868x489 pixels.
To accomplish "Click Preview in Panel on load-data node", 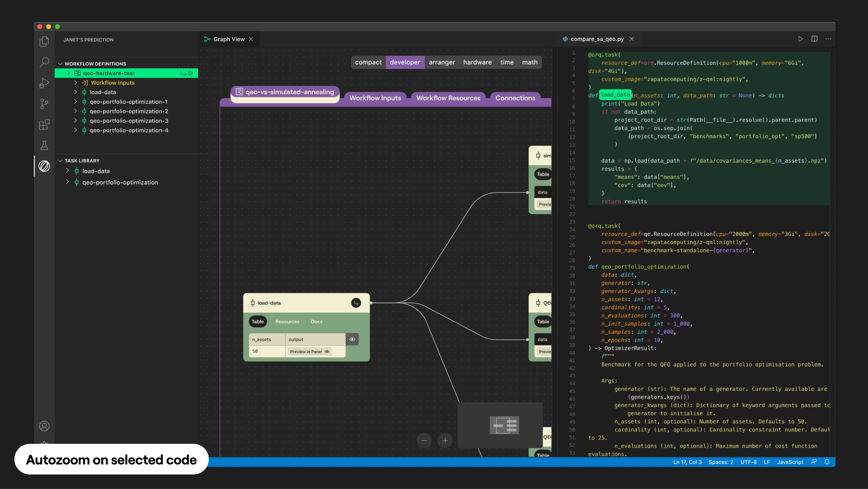I will 310,352.
